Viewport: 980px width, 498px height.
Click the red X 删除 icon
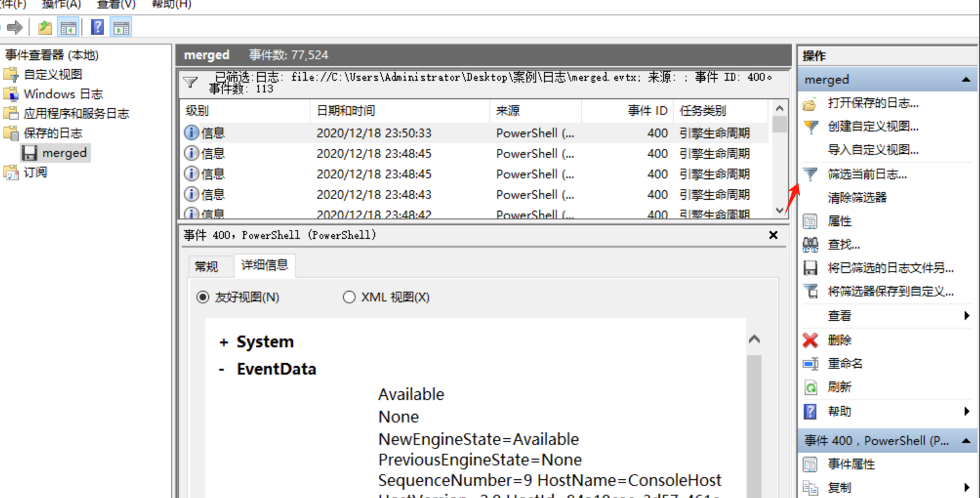(x=810, y=340)
